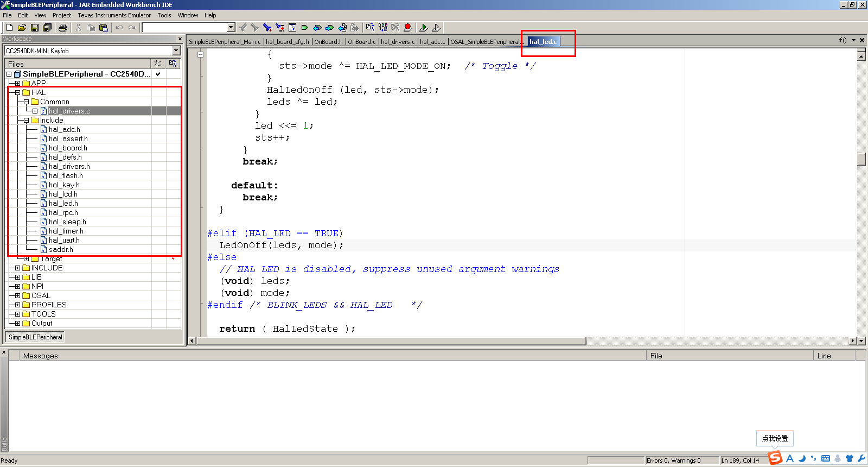Expand the hal_drivers.c tree node
The width and height of the screenshot is (868, 467).
tap(35, 111)
